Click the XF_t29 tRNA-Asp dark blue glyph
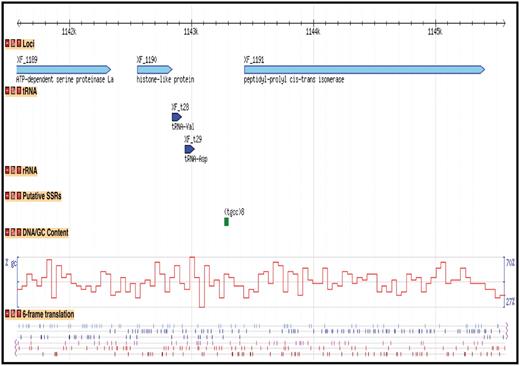 point(189,149)
